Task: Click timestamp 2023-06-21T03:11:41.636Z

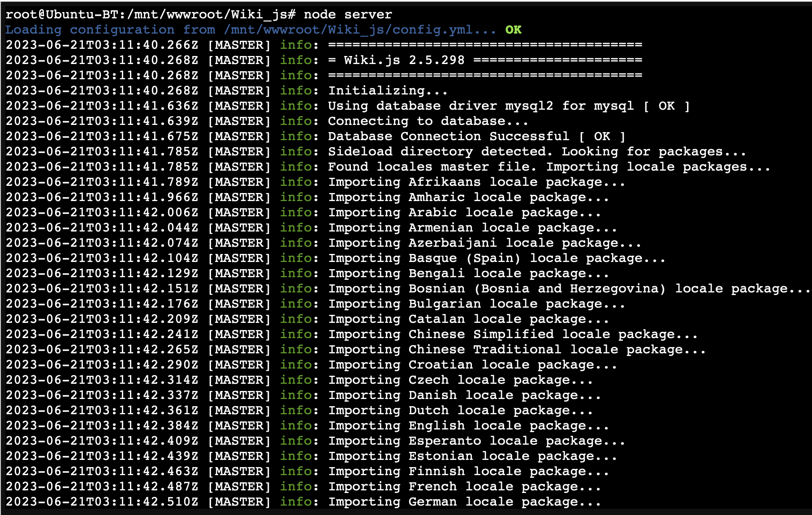Action: point(102,106)
